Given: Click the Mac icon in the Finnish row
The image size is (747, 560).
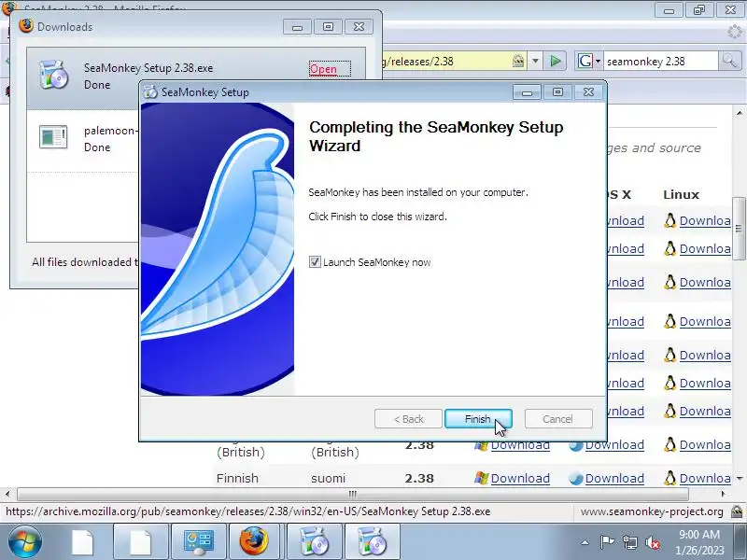Looking at the screenshot, I should (x=575, y=479).
